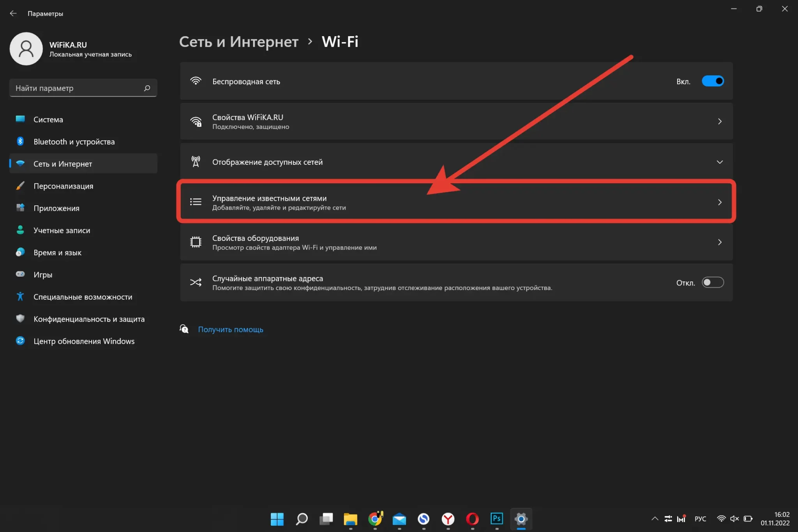Navigate to Bluetooth и устройства settings
Image resolution: width=798 pixels, height=532 pixels.
[74, 141]
